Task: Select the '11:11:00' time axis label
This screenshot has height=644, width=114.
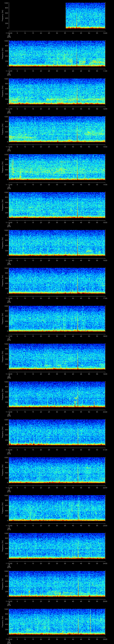Action: [x=9, y=109]
